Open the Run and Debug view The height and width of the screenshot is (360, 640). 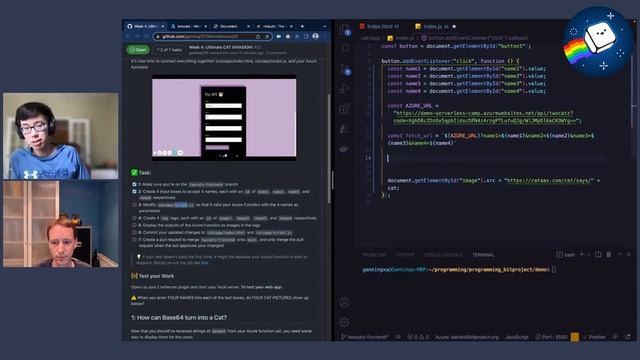[344, 89]
